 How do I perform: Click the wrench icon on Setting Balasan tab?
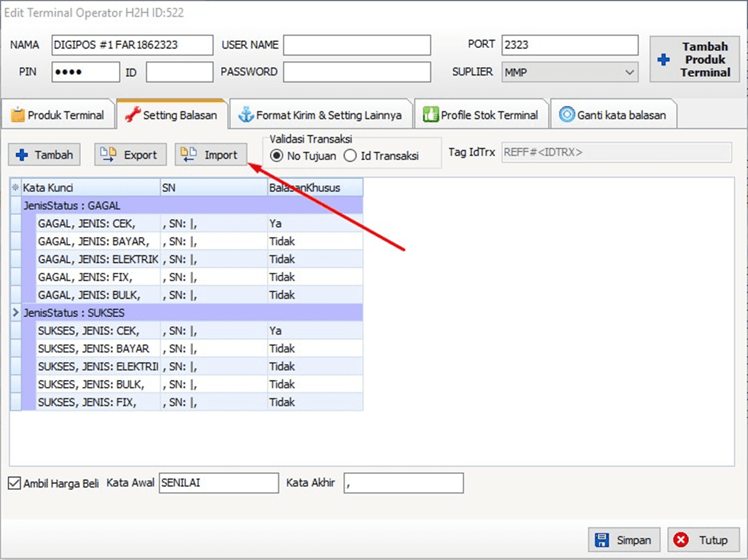[x=132, y=115]
